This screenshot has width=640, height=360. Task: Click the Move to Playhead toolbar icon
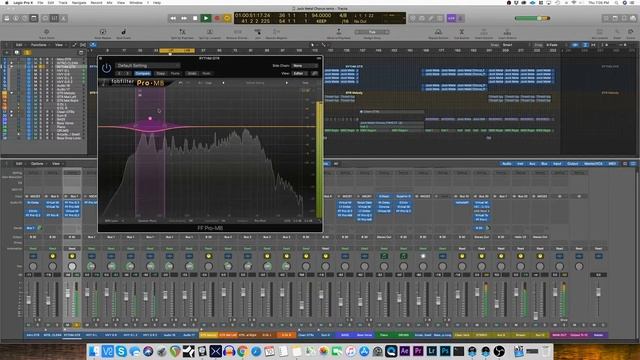339,32
